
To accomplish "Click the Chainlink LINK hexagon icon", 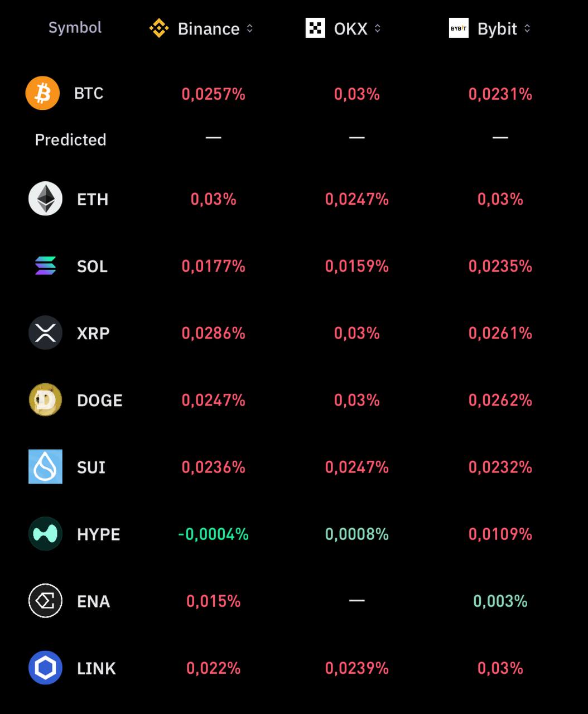I will 45,668.
